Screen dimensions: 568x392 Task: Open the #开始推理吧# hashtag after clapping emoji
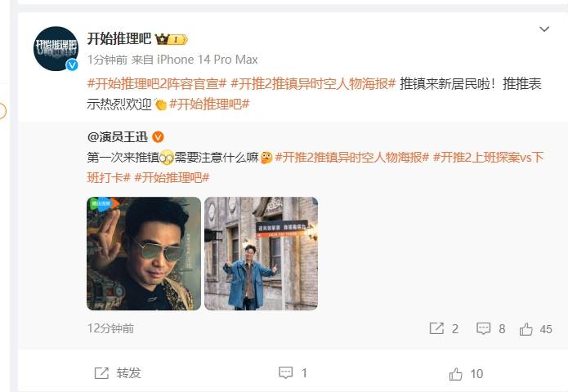209,105
